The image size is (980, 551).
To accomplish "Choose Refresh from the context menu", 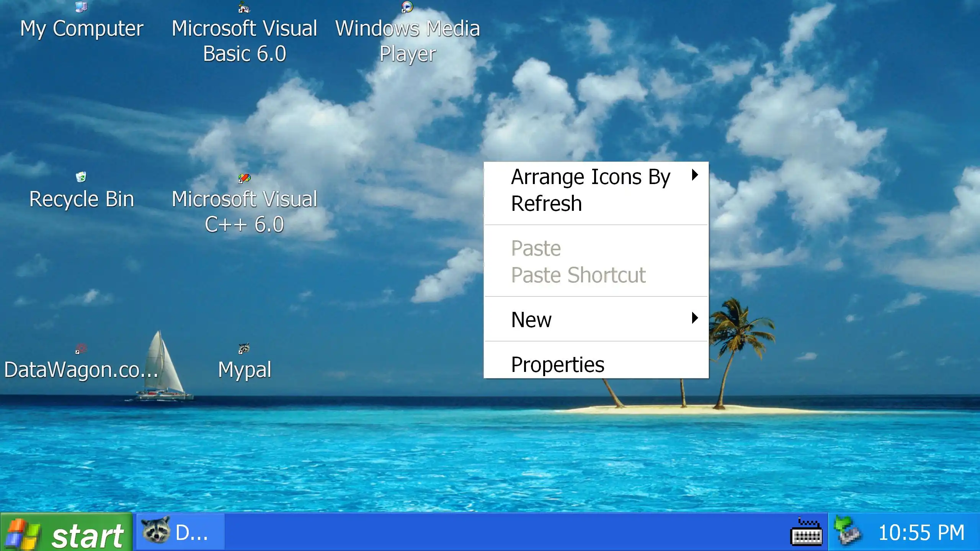I will (x=546, y=204).
